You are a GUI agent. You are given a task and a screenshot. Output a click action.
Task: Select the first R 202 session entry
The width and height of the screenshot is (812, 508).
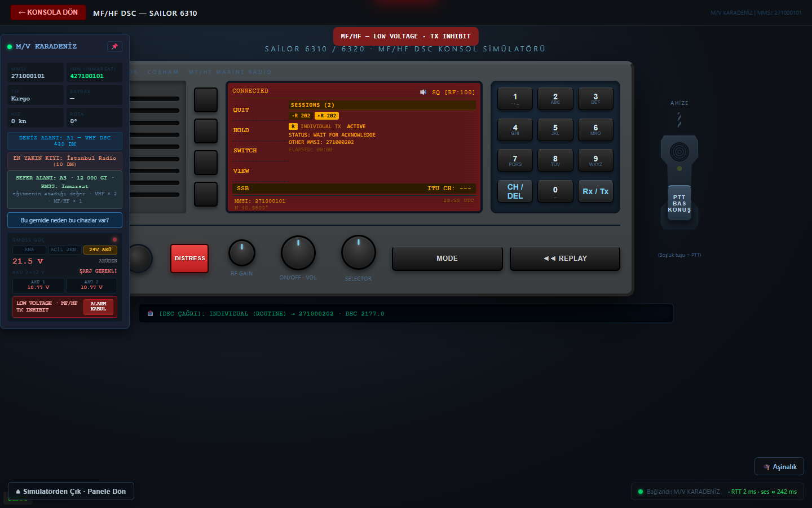301,116
